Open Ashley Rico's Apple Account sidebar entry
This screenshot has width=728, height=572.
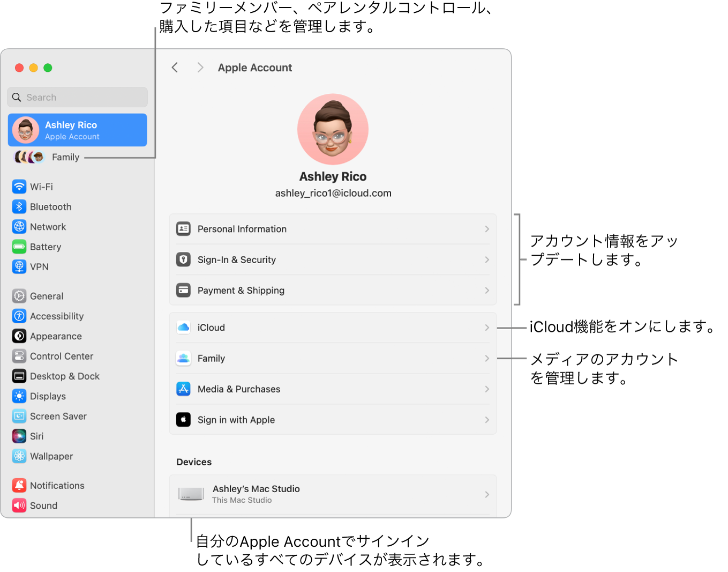pos(77,130)
